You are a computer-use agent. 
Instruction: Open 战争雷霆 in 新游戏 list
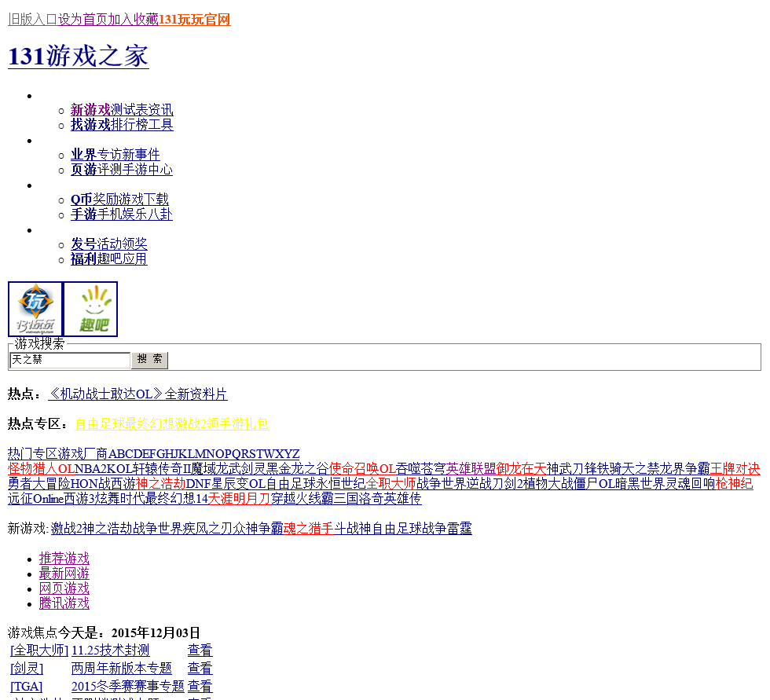447,529
